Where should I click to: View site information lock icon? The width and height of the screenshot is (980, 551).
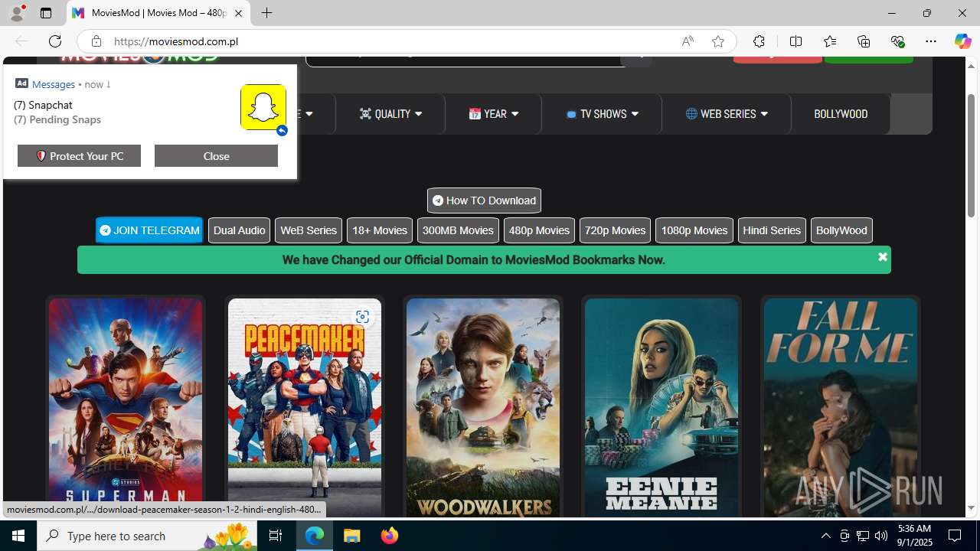click(x=96, y=41)
